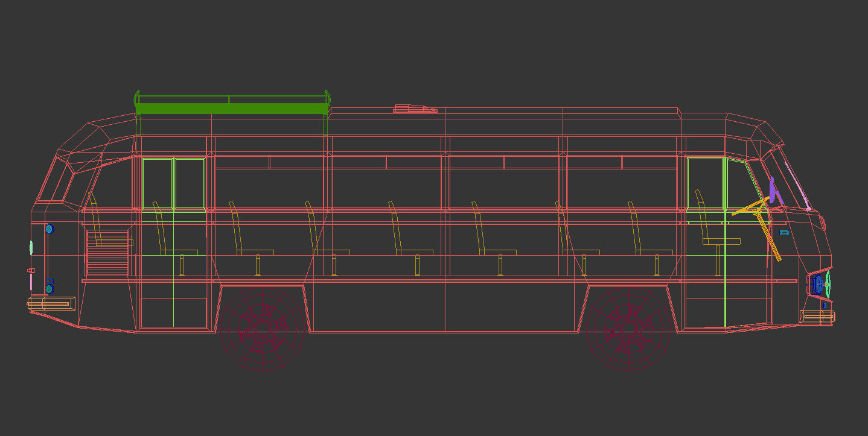Image resolution: width=868 pixels, height=436 pixels.
Task: Pick the lower blue rear light
Action: click(x=49, y=289)
